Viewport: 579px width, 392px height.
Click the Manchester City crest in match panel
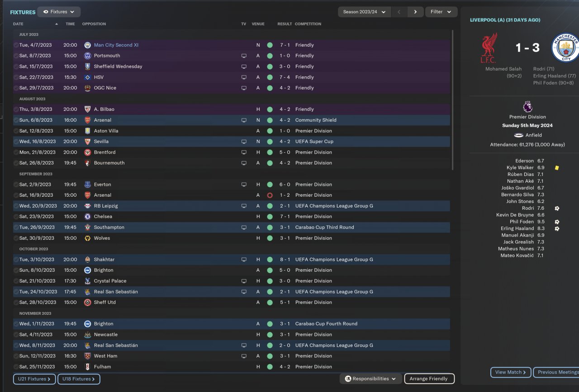click(565, 47)
